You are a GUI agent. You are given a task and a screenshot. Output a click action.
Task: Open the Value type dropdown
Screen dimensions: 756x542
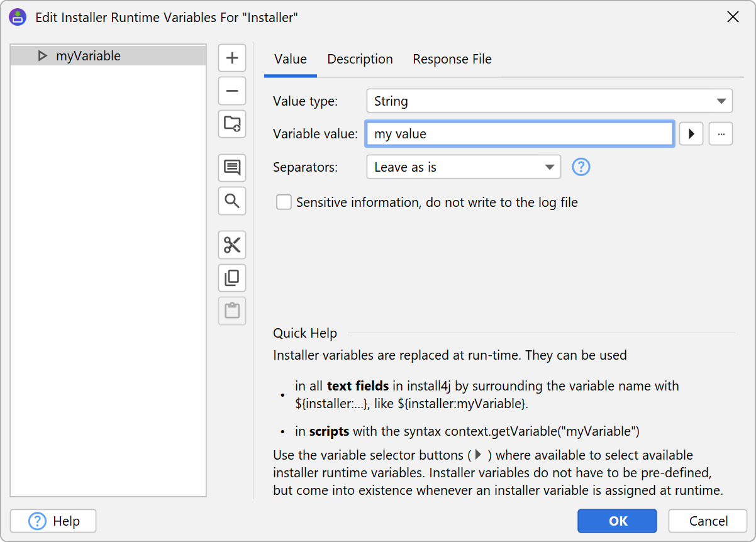(x=549, y=101)
